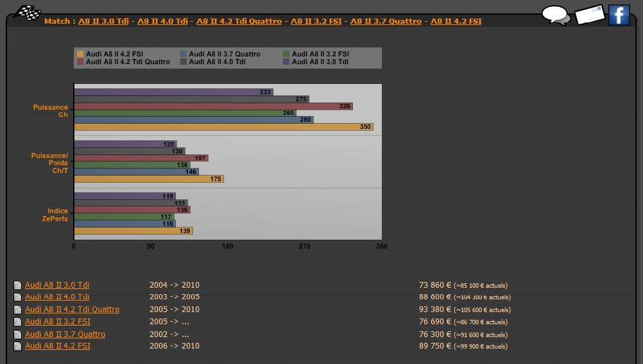Image resolution: width=643 pixels, height=364 pixels.
Task: Click price text "76 300 €"
Action: [x=435, y=335]
